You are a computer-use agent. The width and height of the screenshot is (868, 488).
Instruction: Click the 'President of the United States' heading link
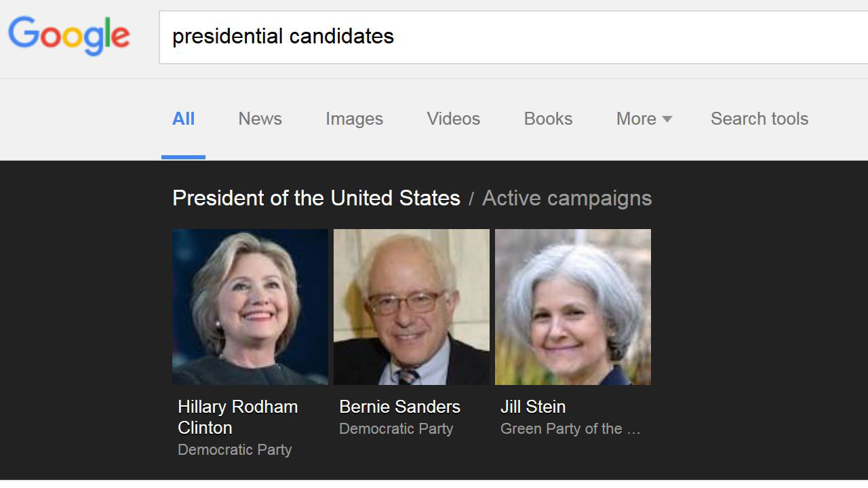click(316, 198)
